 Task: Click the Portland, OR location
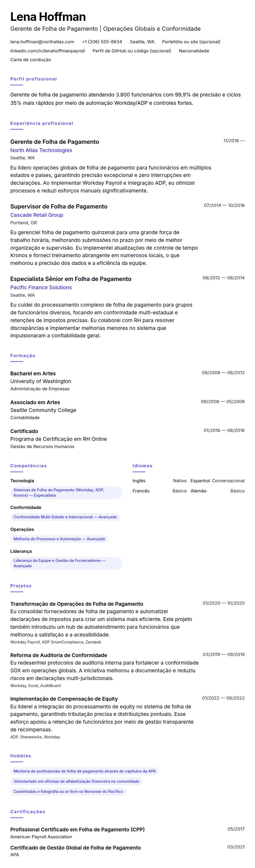click(x=24, y=223)
